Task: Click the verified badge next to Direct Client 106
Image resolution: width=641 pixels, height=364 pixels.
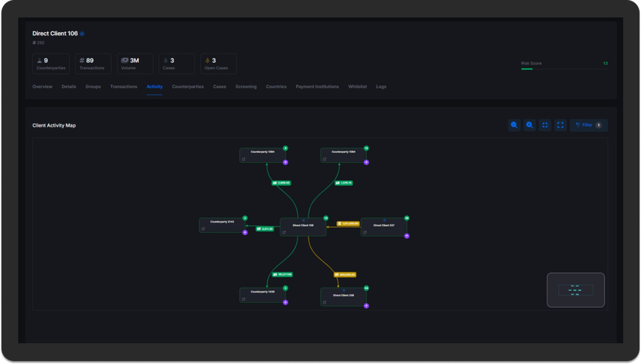Action: (x=82, y=33)
